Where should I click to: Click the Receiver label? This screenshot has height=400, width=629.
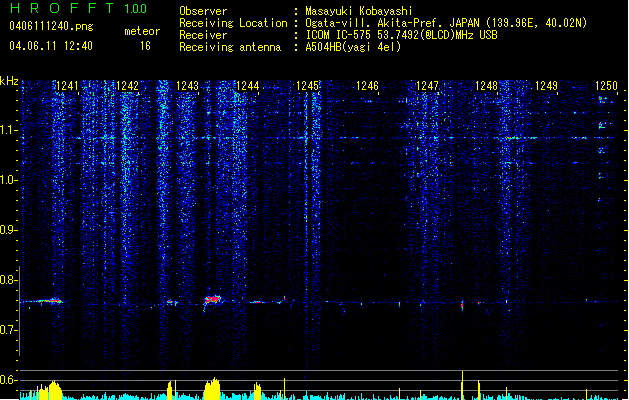[x=203, y=35]
